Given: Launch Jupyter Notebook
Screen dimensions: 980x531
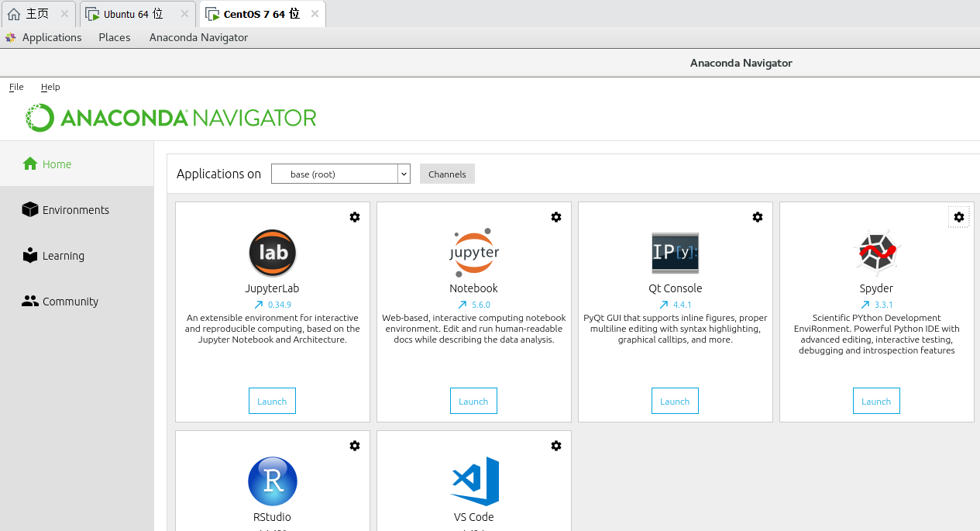Looking at the screenshot, I should (x=473, y=401).
